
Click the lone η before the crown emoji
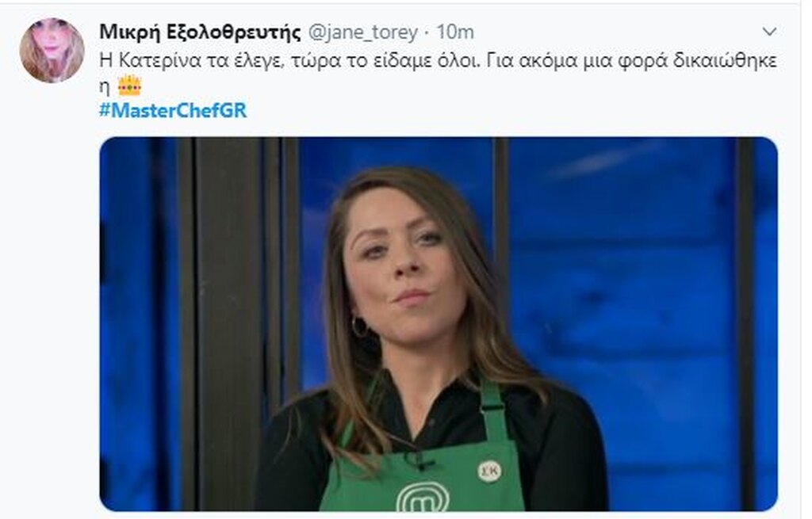(105, 86)
